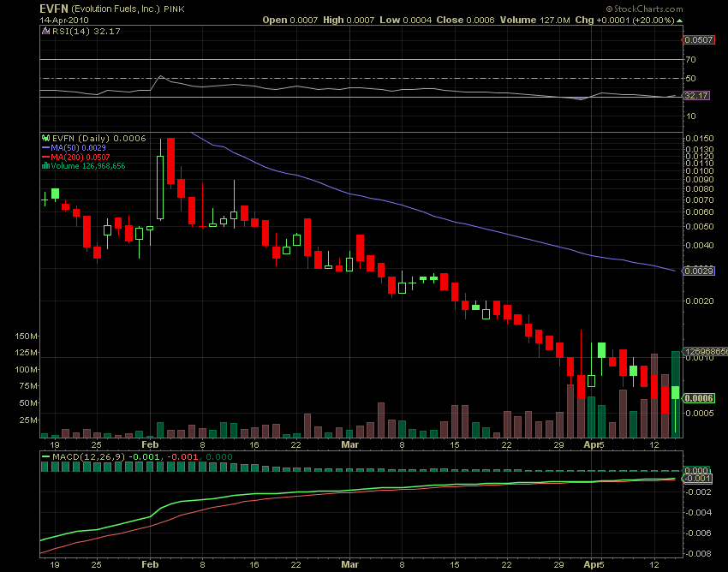Click the red 0.0507 tag on the right axis
The width and height of the screenshot is (728, 572).
coord(699,40)
